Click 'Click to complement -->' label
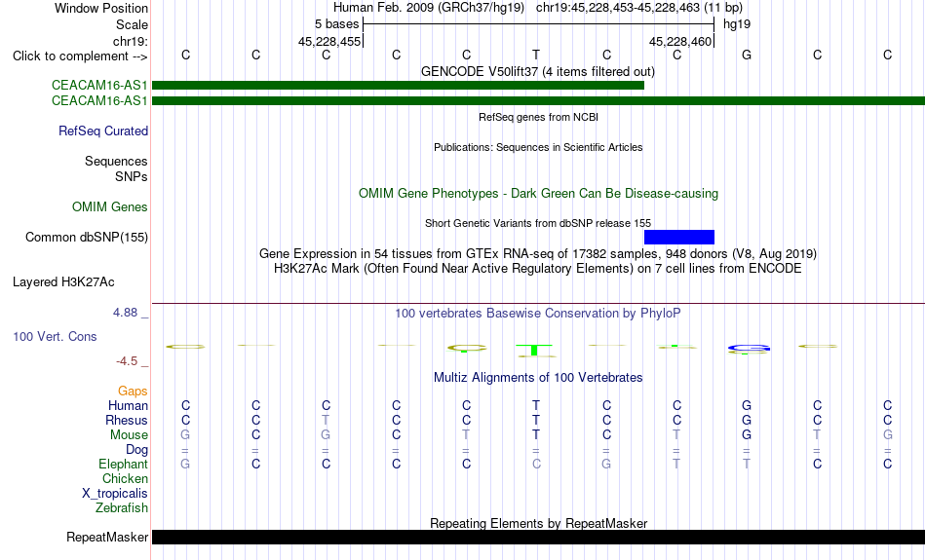 [80, 56]
